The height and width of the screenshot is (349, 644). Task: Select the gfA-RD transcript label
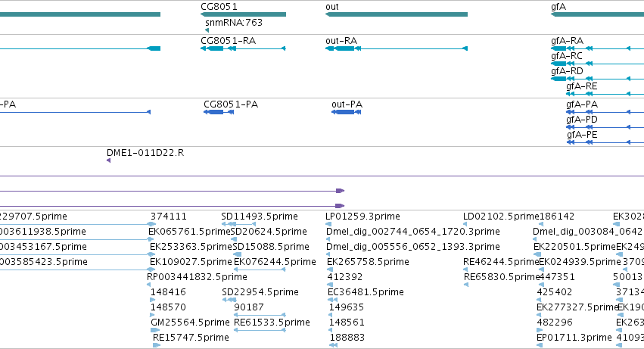[568, 71]
